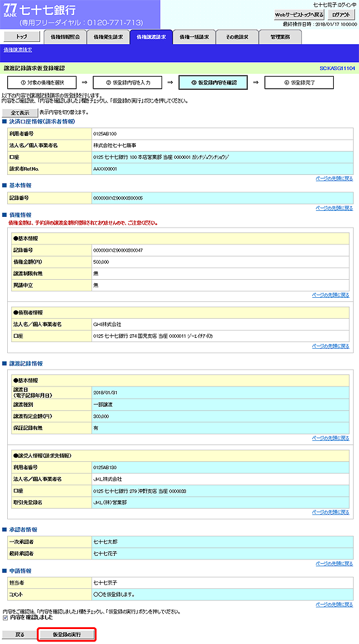Click the 戻る button
Screen dimensions: 359x644
coord(20,634)
